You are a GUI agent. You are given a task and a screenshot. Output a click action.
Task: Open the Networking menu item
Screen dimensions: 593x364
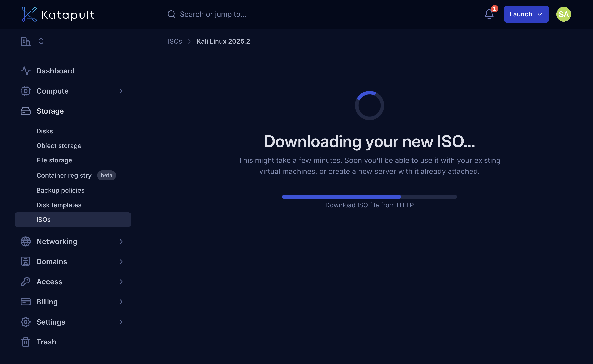[57, 242]
